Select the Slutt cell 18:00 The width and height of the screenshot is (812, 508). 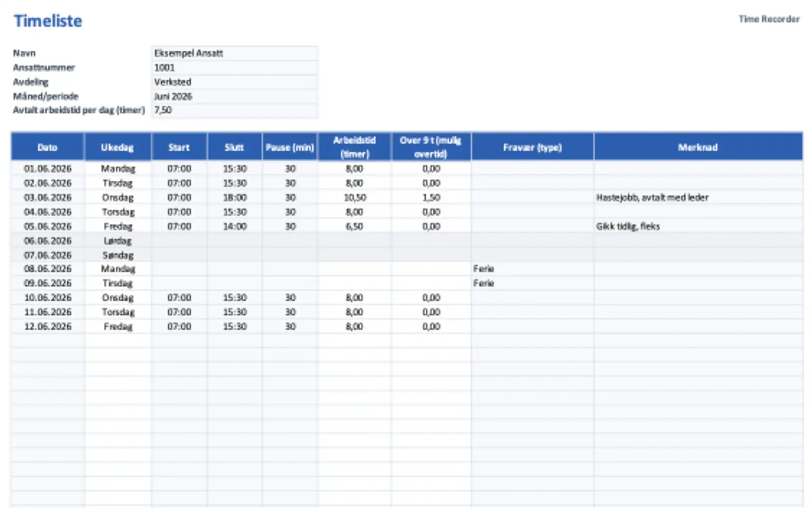234,198
